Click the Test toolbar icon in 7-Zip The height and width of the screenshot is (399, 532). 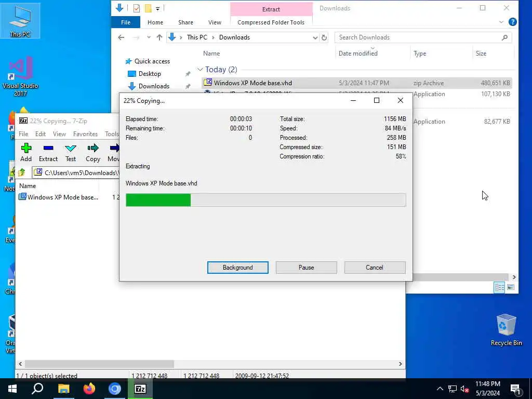click(x=71, y=152)
